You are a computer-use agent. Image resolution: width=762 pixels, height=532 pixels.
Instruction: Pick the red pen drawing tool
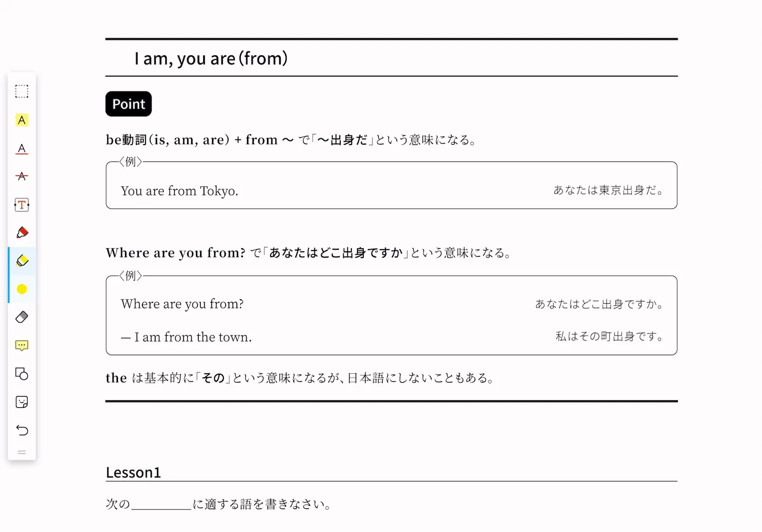pyautogui.click(x=22, y=233)
